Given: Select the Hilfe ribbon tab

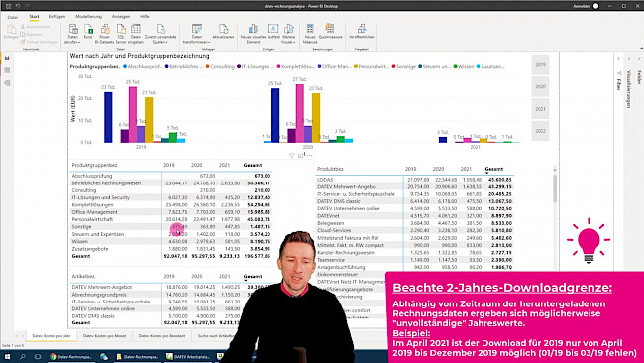Looking at the screenshot, I should click(x=145, y=17).
